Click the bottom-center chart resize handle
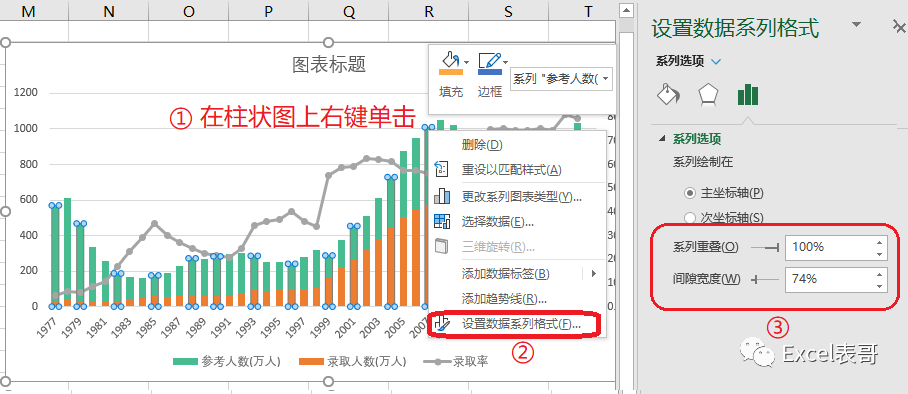Screen dimensions: 908x394 point(328,381)
